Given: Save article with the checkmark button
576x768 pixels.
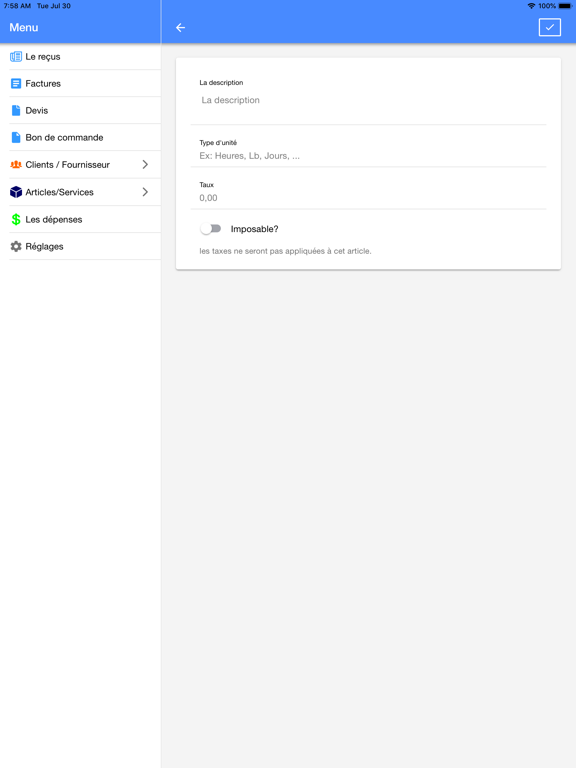Looking at the screenshot, I should pyautogui.click(x=550, y=27).
